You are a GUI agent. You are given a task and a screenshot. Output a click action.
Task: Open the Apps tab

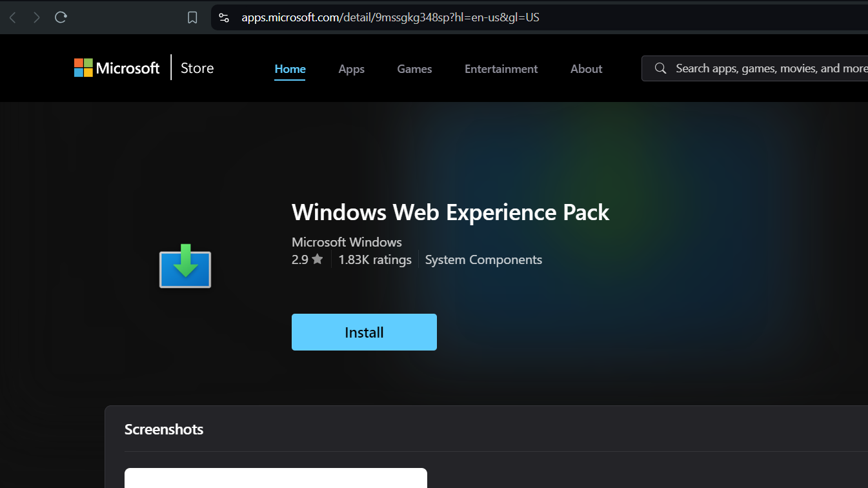point(352,69)
